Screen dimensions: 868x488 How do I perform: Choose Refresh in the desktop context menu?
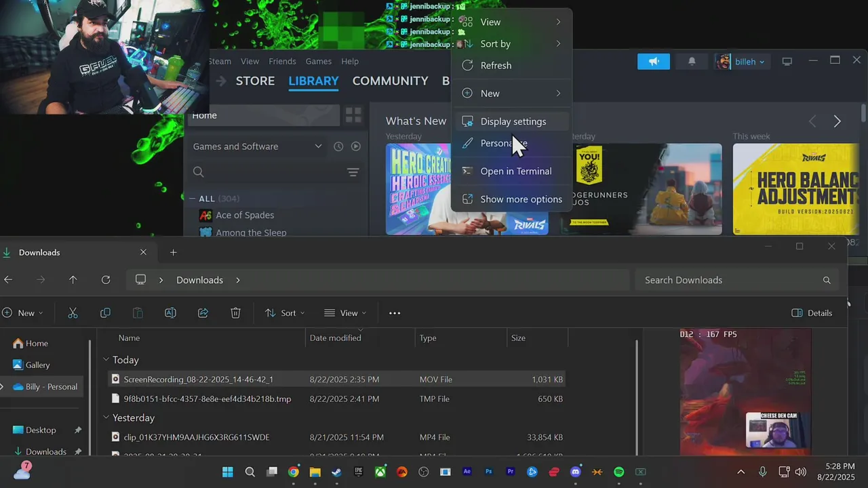512,66
